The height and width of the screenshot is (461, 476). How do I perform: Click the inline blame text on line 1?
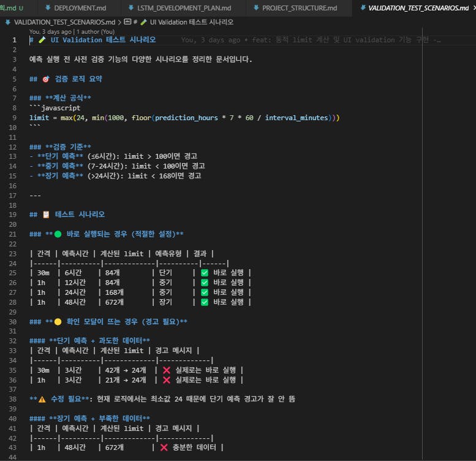pyautogui.click(x=311, y=40)
